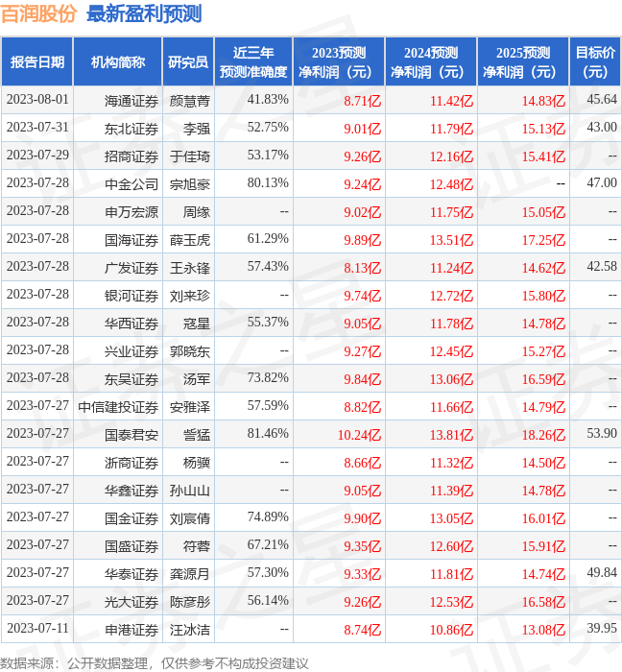Select the 机构简称 column header

118,61
